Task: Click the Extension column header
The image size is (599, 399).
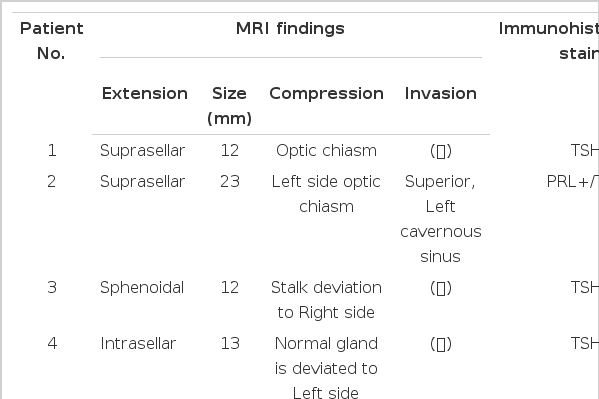Action: (145, 94)
